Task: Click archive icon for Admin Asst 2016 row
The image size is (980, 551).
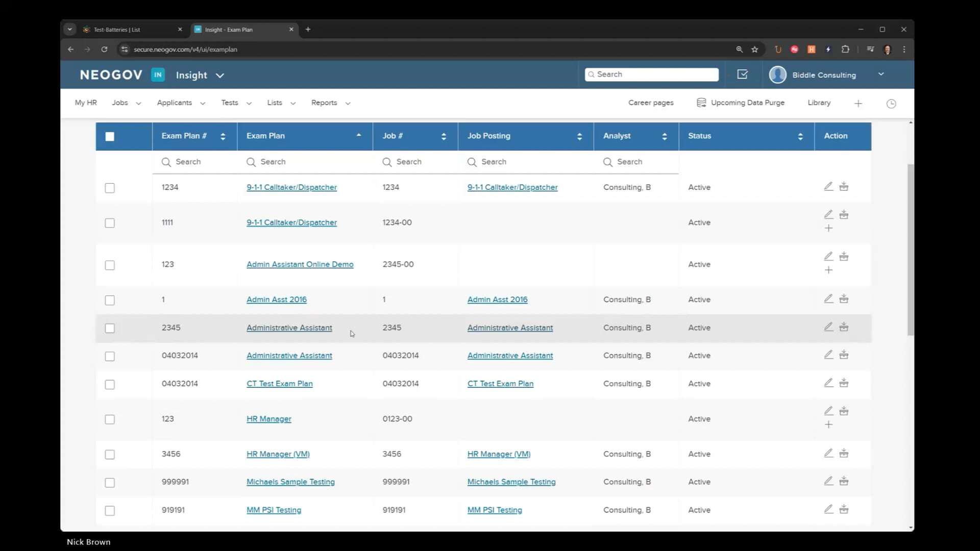Action: (x=844, y=298)
